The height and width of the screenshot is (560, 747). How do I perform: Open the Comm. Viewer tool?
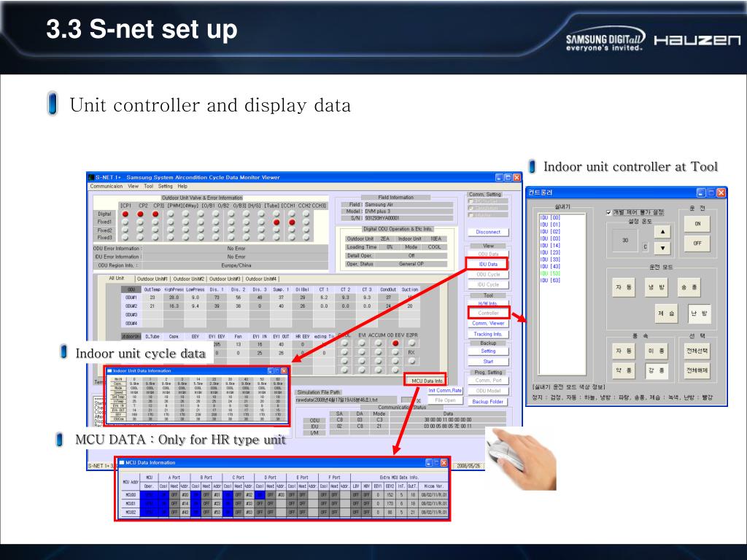pyautogui.click(x=488, y=323)
